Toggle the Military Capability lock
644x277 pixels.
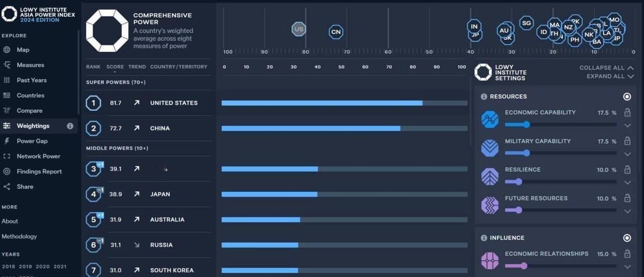(x=626, y=141)
